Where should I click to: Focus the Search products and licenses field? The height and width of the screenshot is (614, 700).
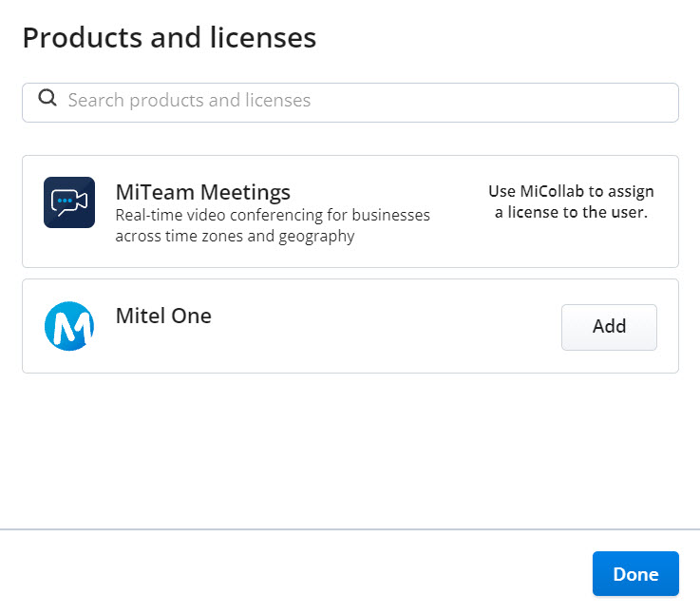tap(361, 102)
